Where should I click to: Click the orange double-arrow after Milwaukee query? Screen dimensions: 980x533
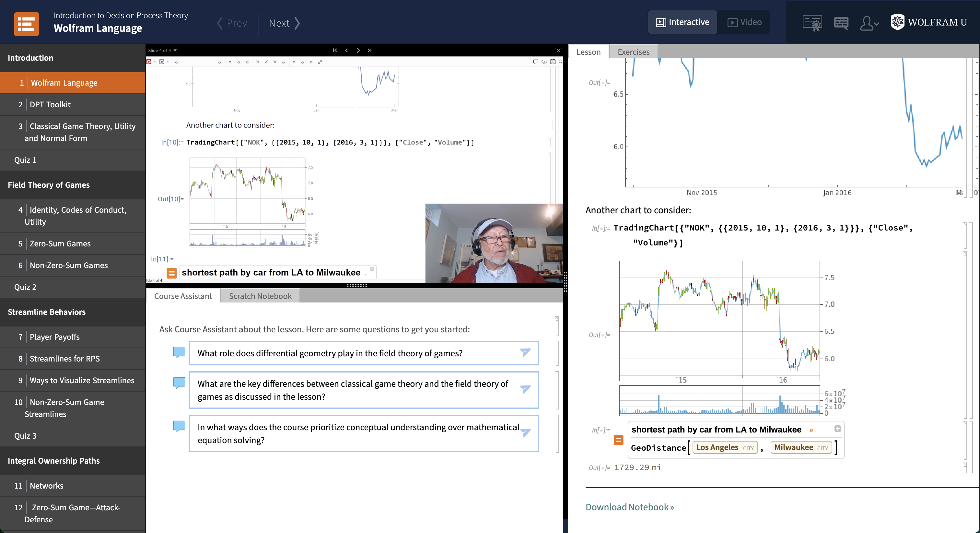click(x=811, y=430)
